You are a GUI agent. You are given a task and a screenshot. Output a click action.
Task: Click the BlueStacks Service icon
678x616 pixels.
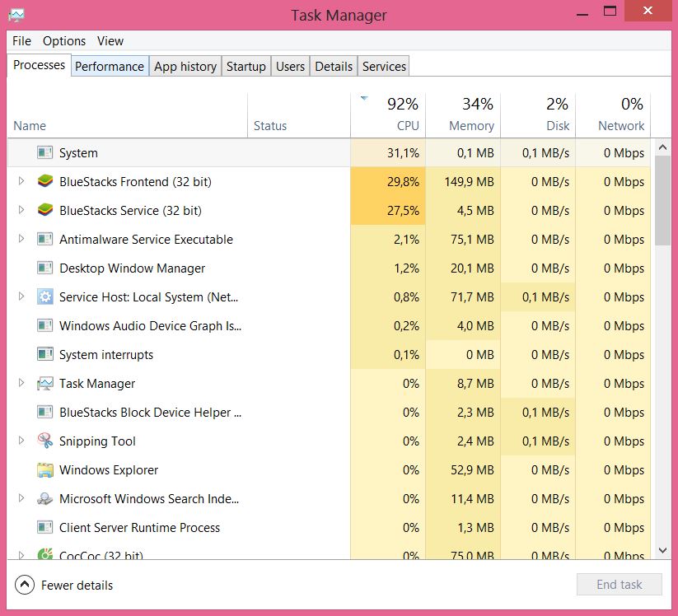coord(45,211)
